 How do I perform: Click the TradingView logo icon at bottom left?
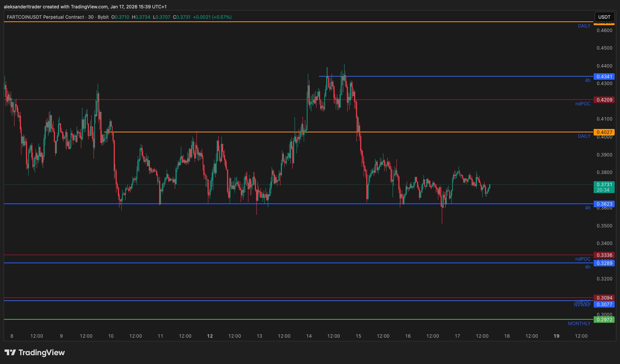pyautogui.click(x=10, y=353)
